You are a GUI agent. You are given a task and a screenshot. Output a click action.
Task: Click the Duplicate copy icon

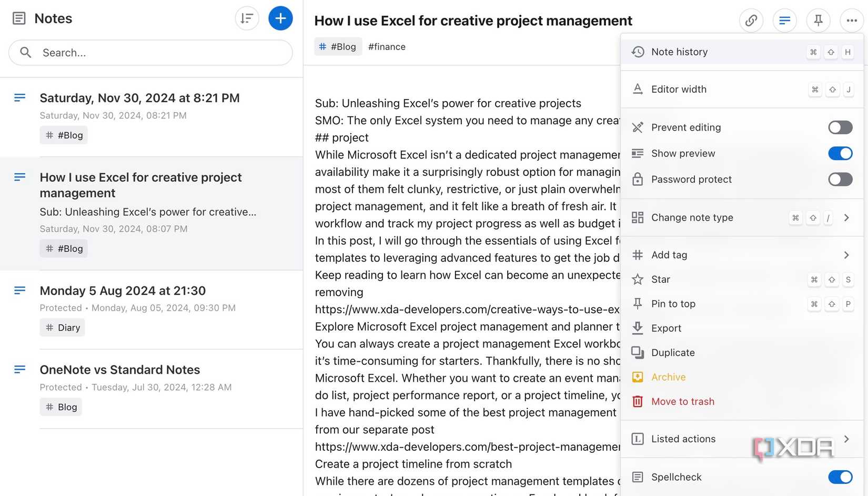click(x=638, y=352)
